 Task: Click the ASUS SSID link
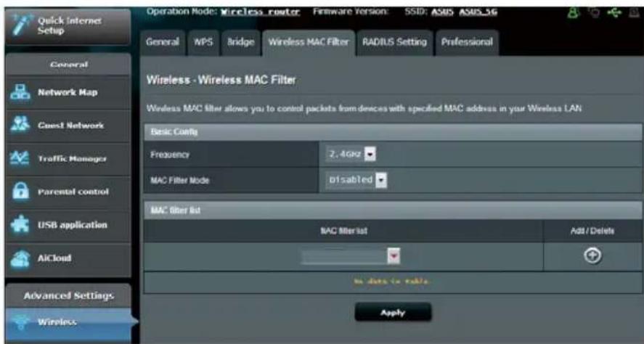[x=442, y=12]
